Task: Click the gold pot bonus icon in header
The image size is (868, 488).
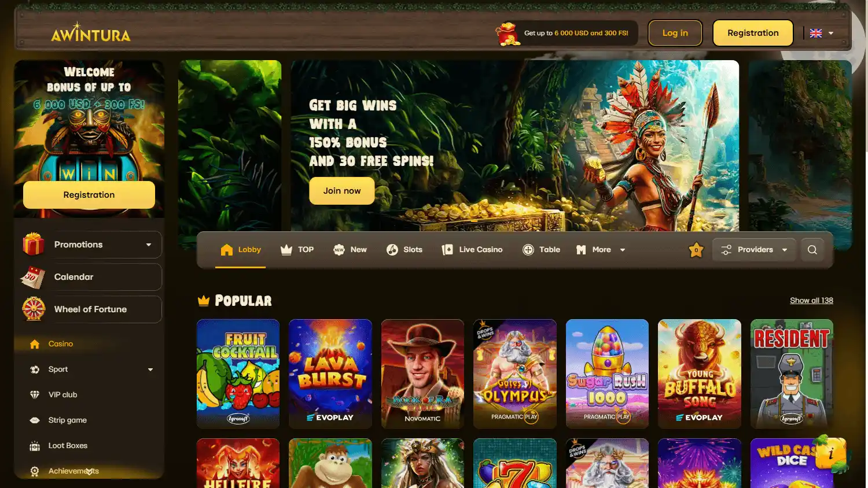Action: coord(508,34)
